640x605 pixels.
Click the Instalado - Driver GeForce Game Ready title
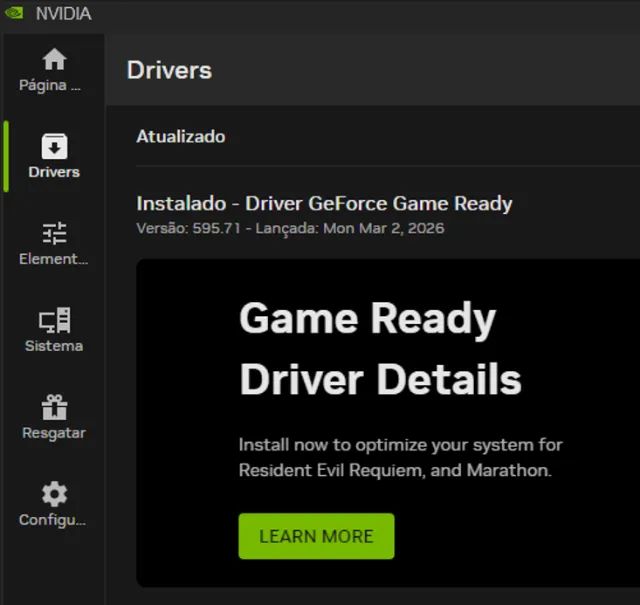[324, 203]
